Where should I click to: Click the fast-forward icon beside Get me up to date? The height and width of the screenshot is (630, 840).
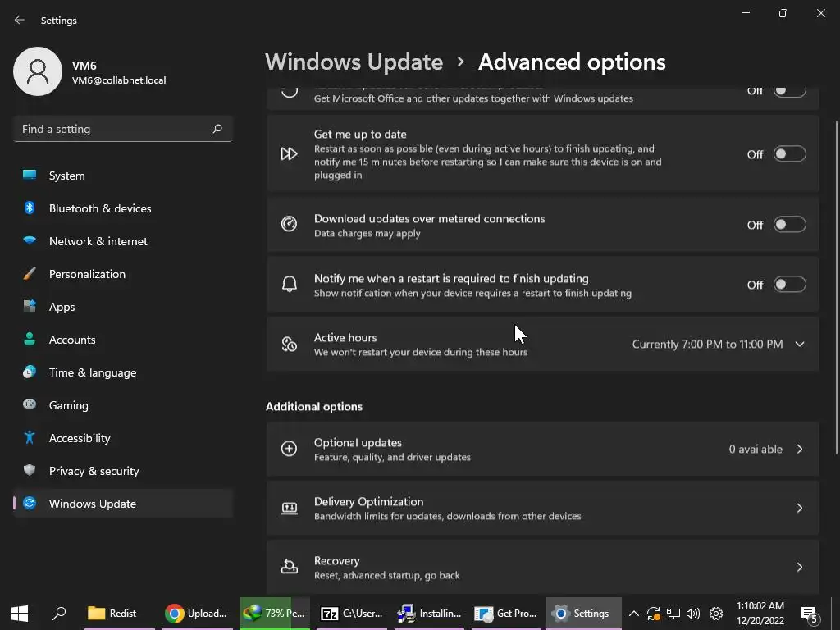[290, 154]
